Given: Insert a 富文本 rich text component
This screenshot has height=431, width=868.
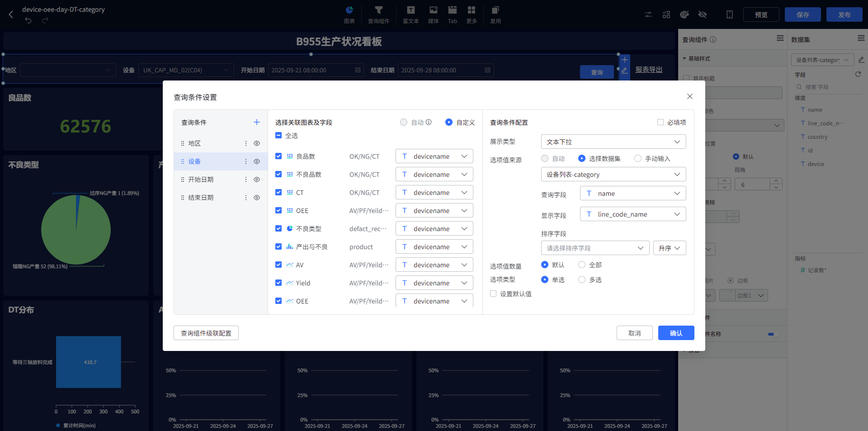Looking at the screenshot, I should pos(410,14).
